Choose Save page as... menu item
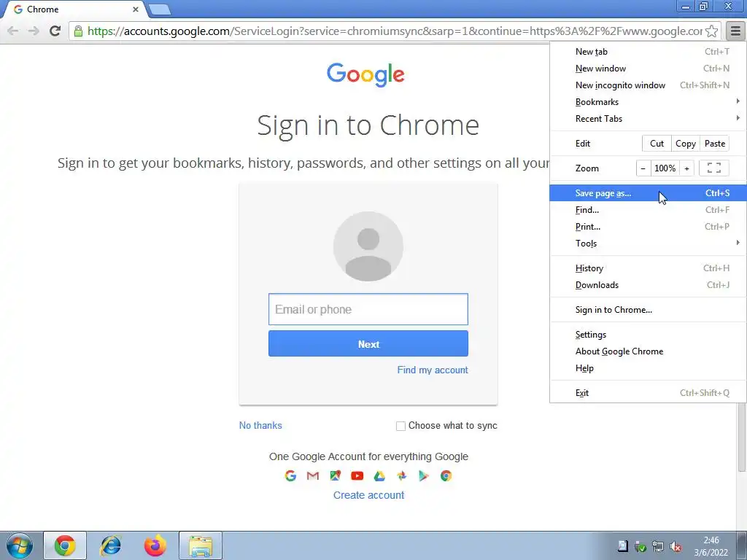This screenshot has width=747, height=560. click(648, 192)
